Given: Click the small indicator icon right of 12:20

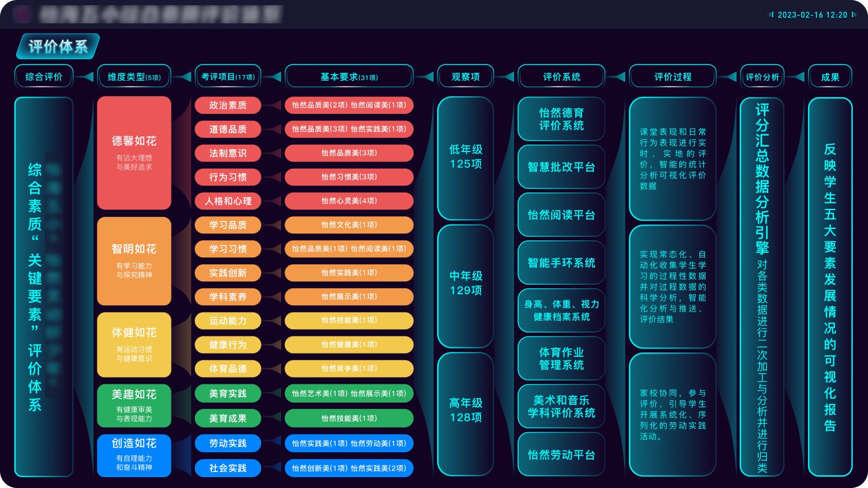Looking at the screenshot, I should pos(854,15).
